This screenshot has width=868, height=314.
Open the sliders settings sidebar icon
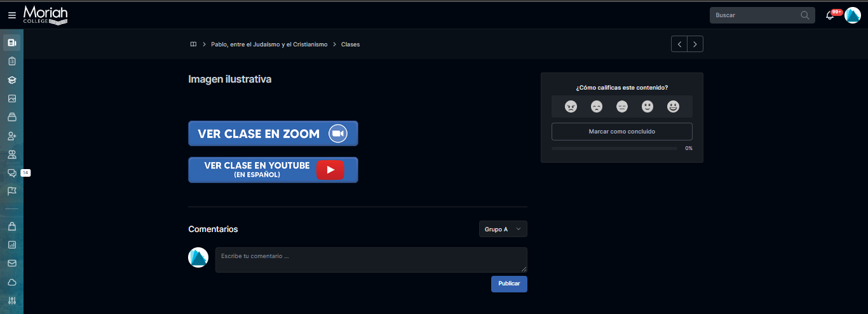coord(11,300)
